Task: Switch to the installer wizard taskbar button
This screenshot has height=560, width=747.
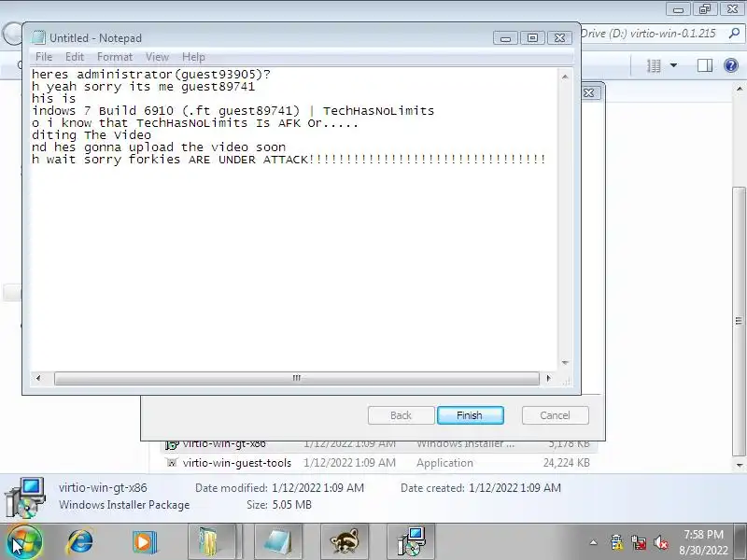Action: click(411, 542)
